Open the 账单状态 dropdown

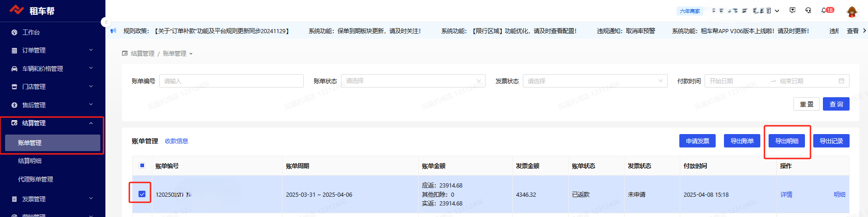[x=413, y=81]
